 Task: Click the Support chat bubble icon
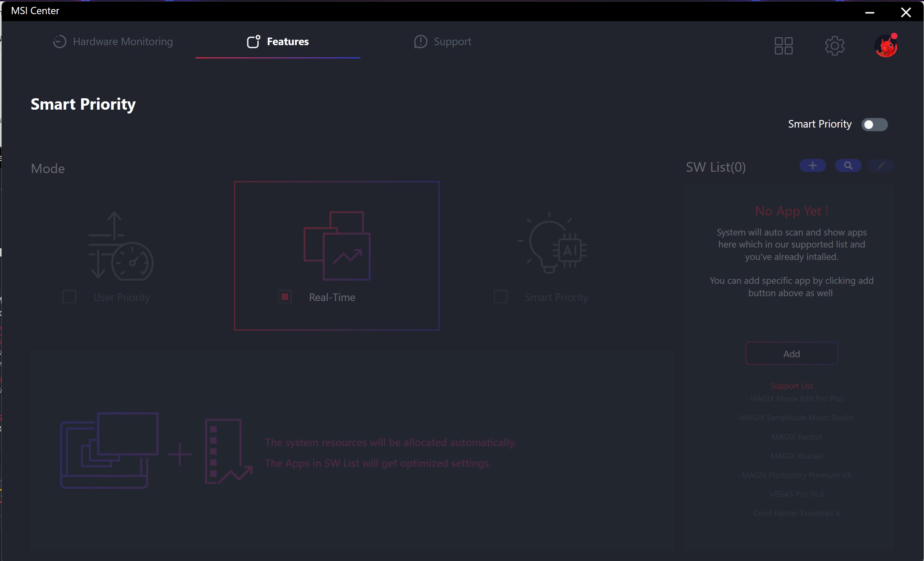tap(420, 42)
